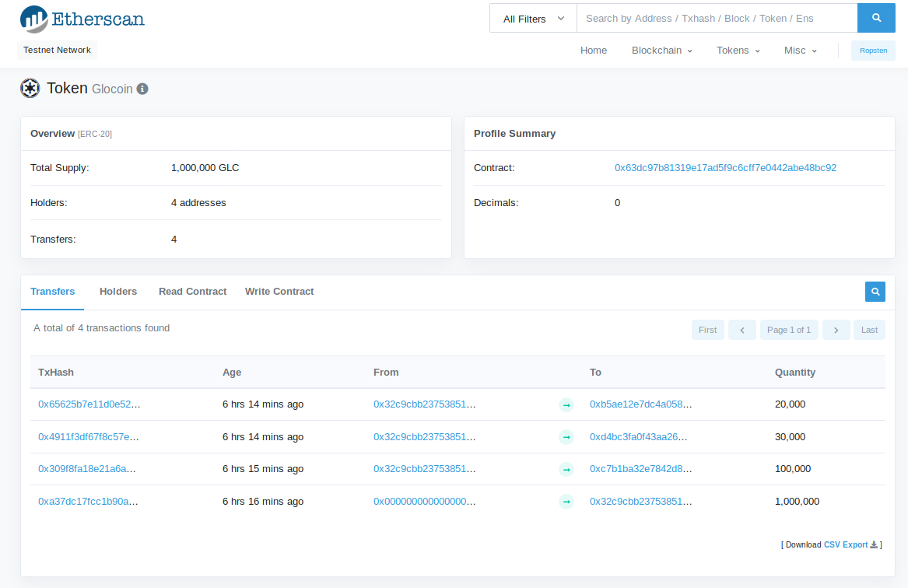The width and height of the screenshot is (908, 588).
Task: Click the arrow icon in the 20,000 transfer row
Action: (x=566, y=404)
